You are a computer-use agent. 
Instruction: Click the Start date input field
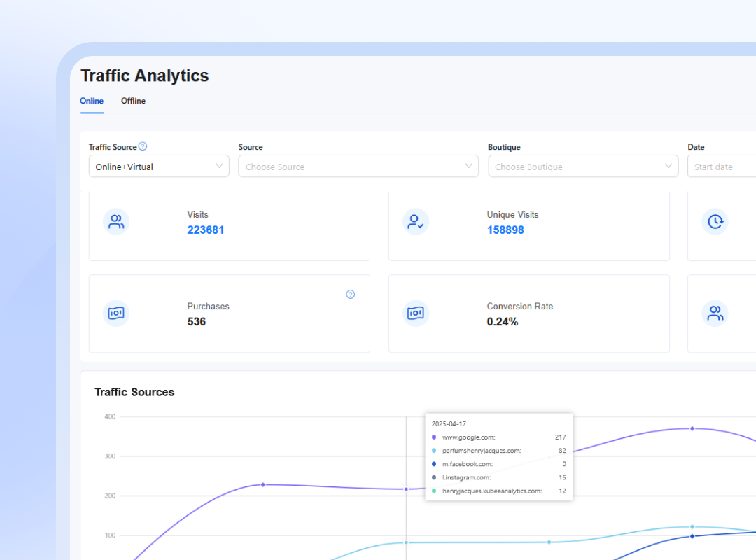722,167
